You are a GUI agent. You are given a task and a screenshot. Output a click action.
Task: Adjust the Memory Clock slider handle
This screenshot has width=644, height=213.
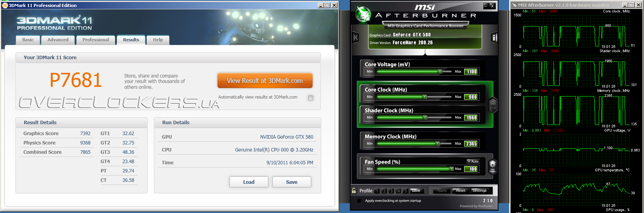point(438,144)
